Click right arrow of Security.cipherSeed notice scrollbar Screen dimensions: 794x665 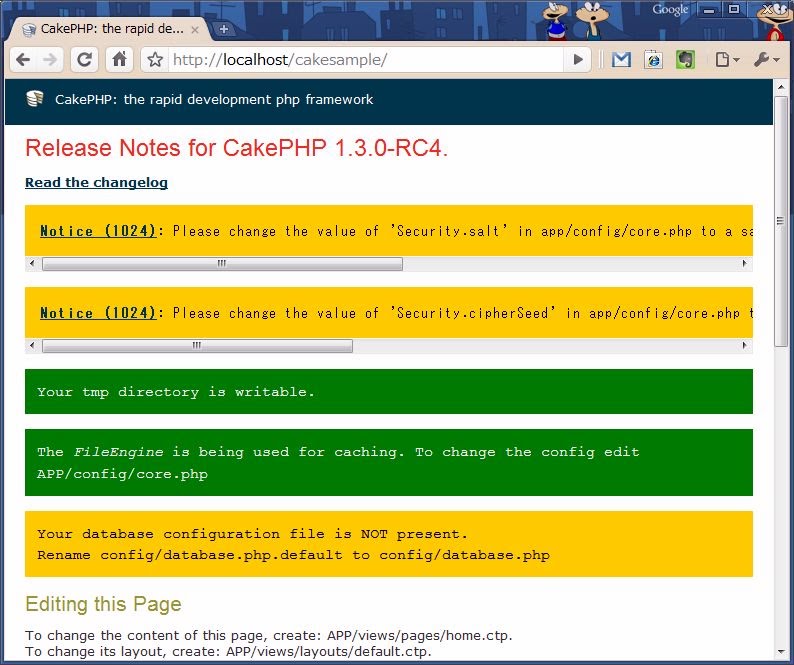[744, 346]
